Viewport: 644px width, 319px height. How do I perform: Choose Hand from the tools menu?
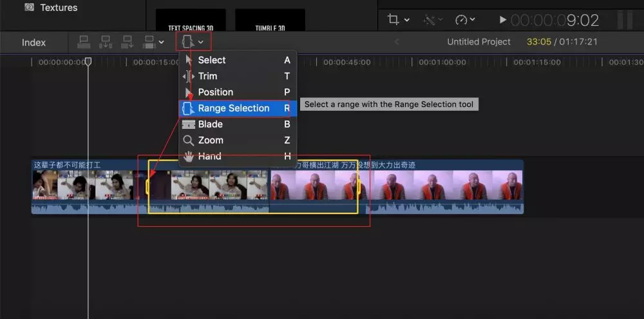238,156
